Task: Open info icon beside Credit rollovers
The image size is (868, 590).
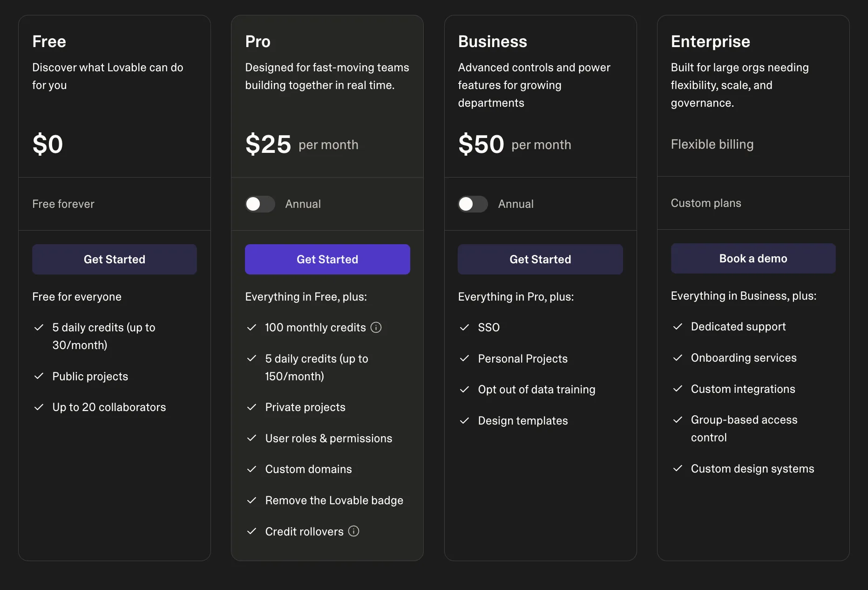Action: click(354, 531)
